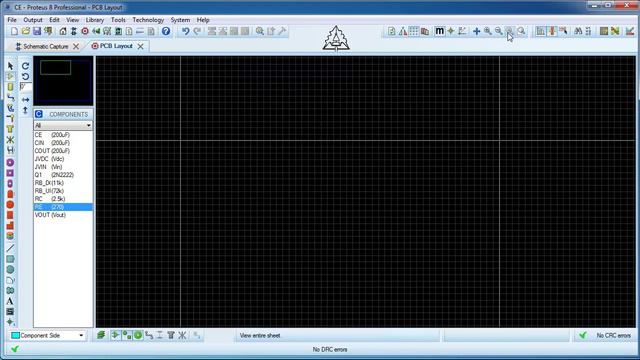Select RB_U (72k) in component list
The image size is (640, 360).
click(x=63, y=191)
